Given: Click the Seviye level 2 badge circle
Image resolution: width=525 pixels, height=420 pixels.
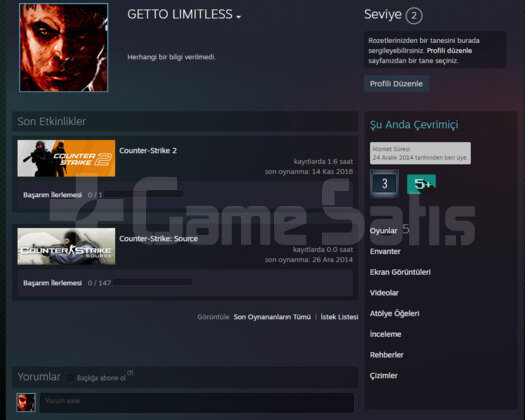Looking at the screenshot, I should tap(414, 15).
